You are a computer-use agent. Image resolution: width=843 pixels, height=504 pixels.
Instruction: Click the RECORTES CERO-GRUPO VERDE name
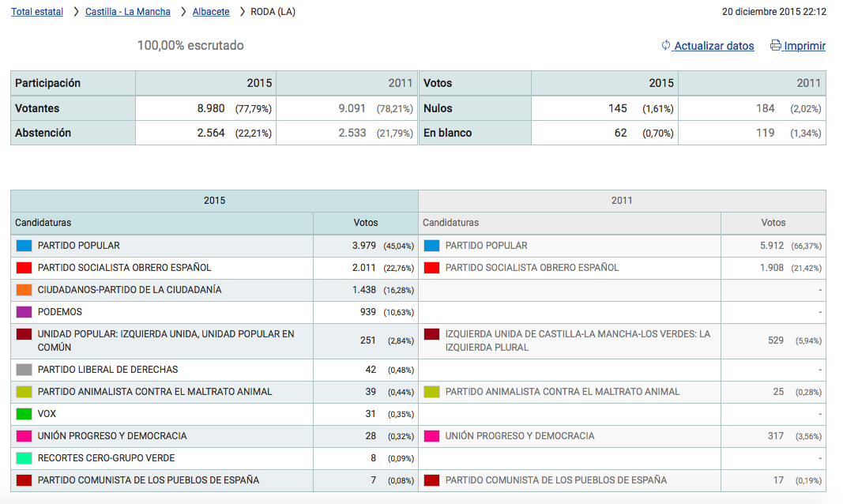click(x=106, y=458)
